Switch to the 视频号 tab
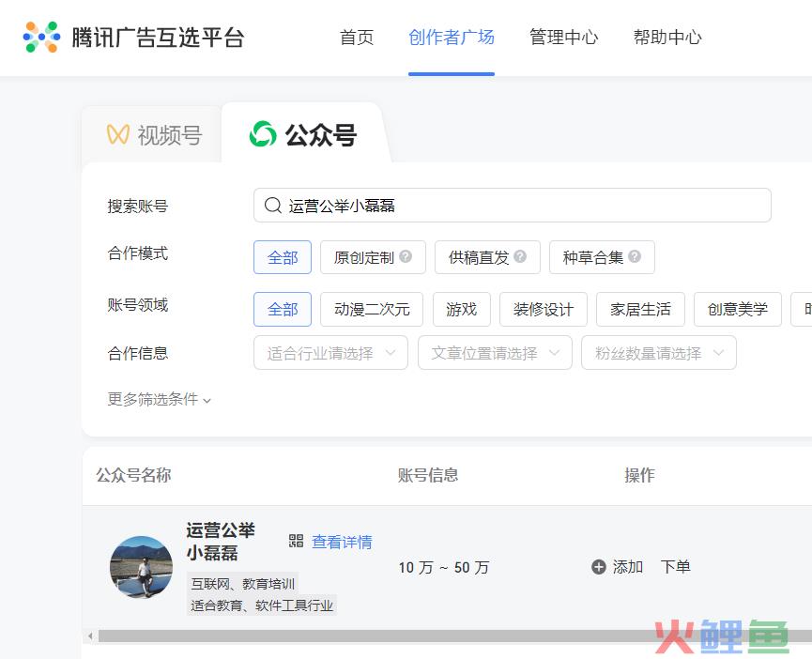The image size is (812, 659). [x=154, y=134]
